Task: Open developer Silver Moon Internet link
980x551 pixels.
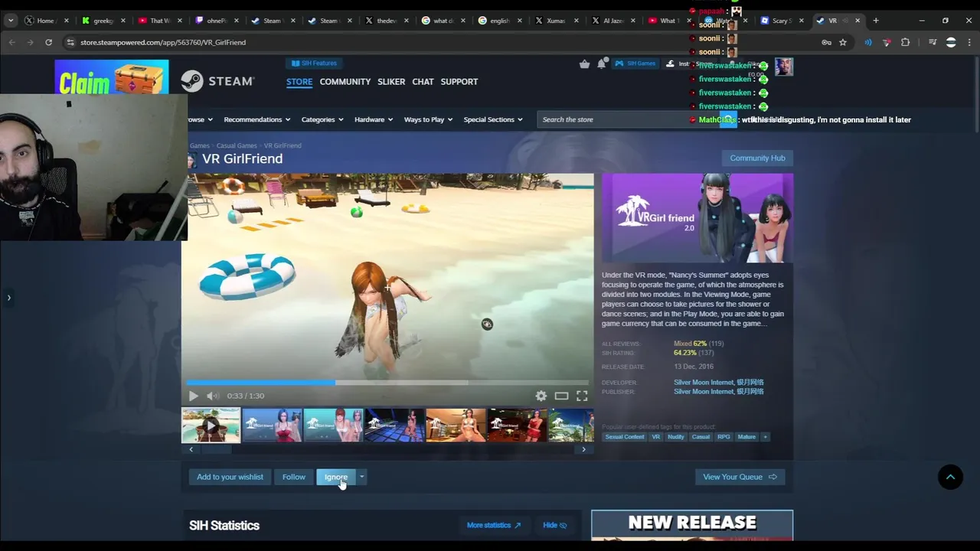Action: (x=718, y=382)
